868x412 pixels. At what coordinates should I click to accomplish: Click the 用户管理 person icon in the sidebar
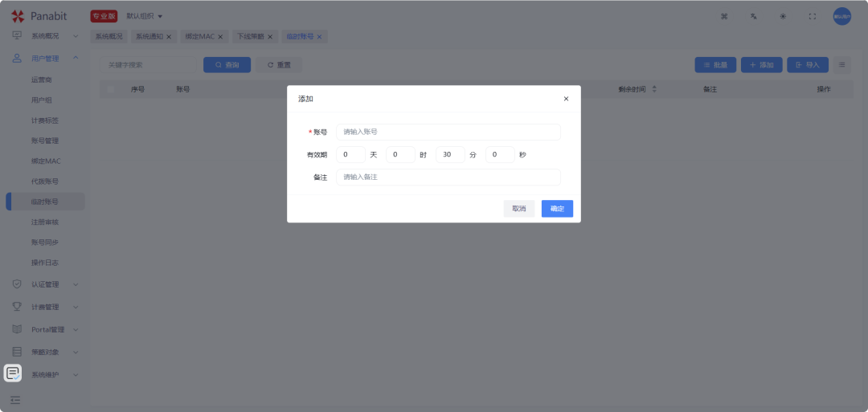pos(17,58)
